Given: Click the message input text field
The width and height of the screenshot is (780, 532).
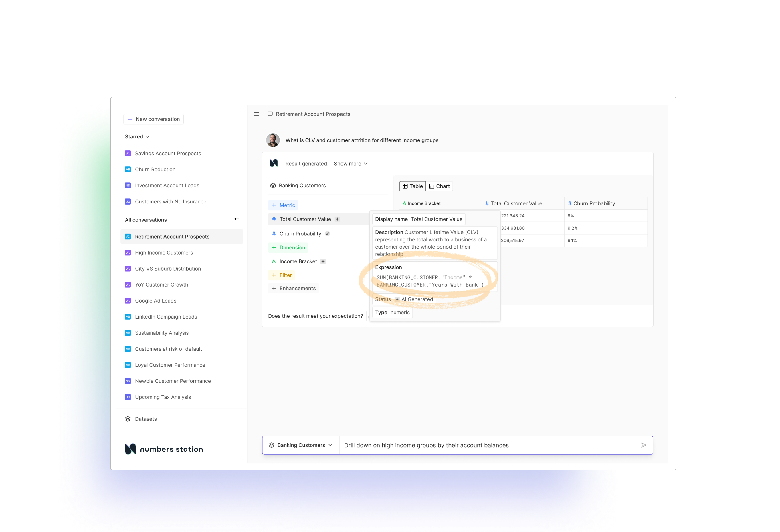Looking at the screenshot, I should click(487, 445).
